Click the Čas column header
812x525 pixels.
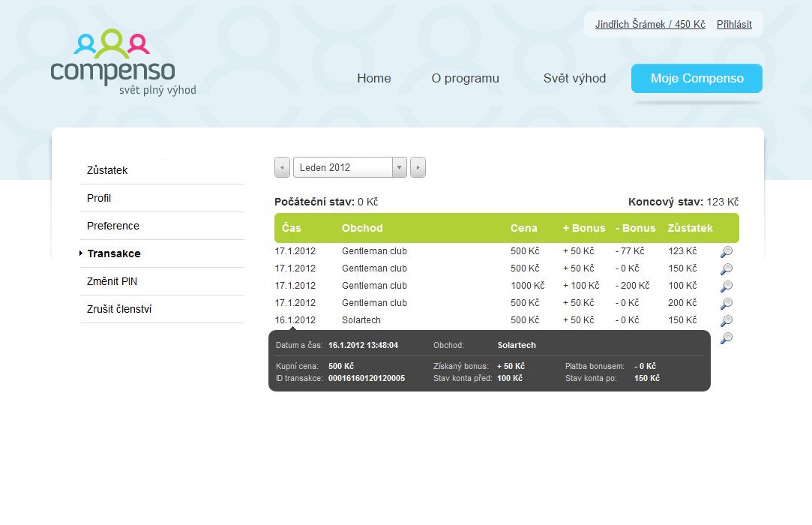tap(292, 228)
